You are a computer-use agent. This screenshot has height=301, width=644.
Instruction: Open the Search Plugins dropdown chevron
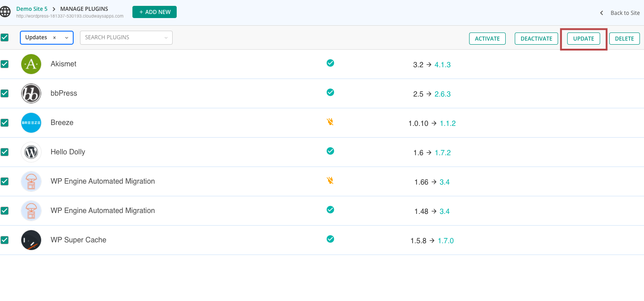click(x=166, y=38)
